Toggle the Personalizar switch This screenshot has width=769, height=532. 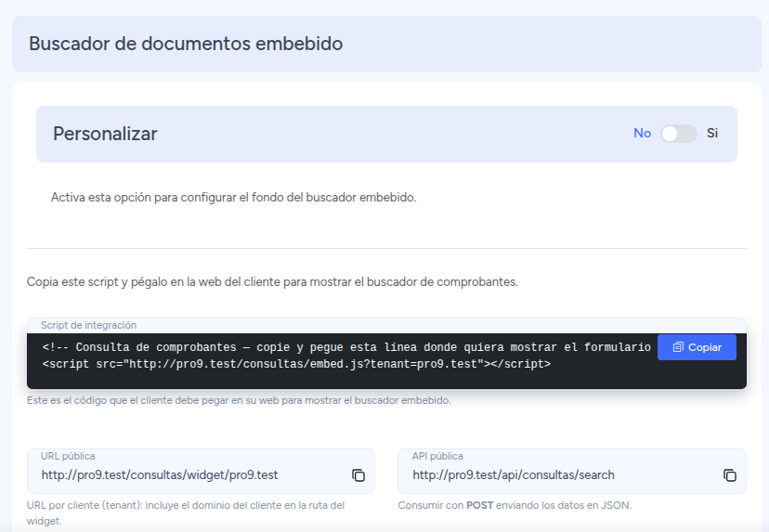pyautogui.click(x=678, y=134)
